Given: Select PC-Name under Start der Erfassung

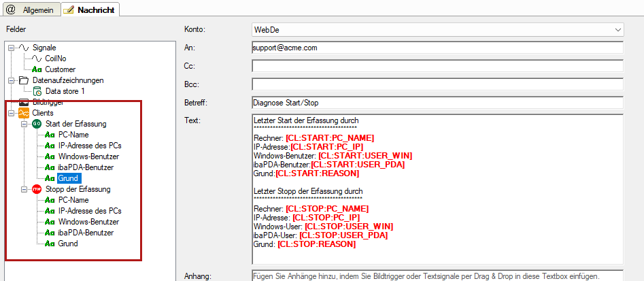Looking at the screenshot, I should coord(73,135).
